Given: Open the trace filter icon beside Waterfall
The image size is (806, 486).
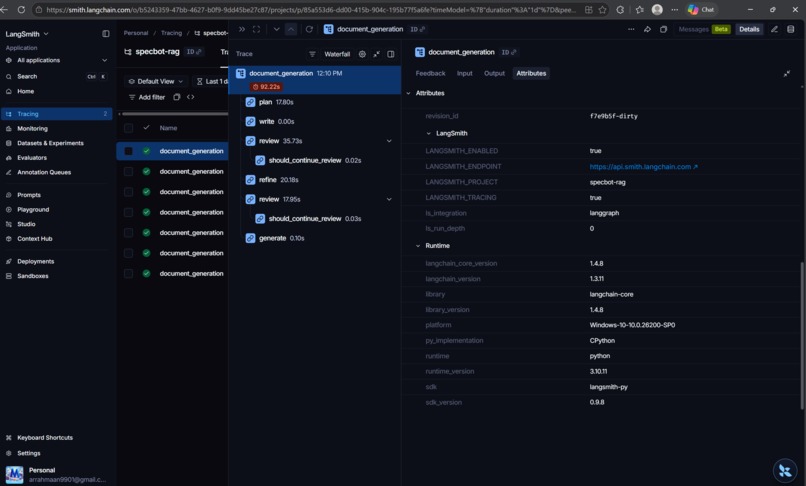Looking at the screenshot, I should [x=312, y=54].
